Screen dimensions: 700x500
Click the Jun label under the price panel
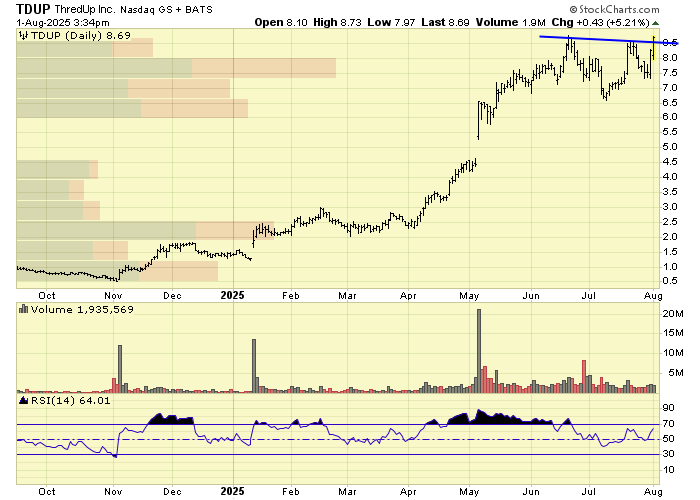coord(531,296)
